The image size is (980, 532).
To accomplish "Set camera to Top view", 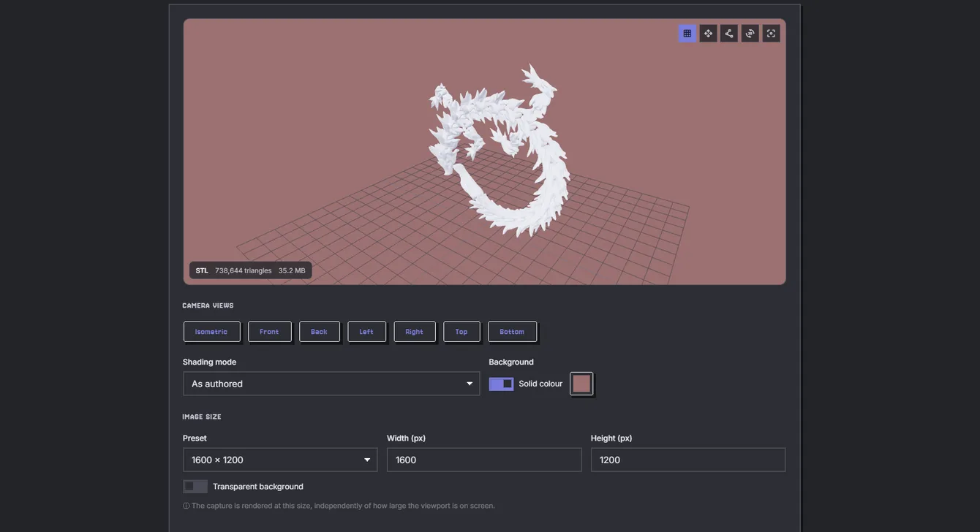I will click(x=461, y=332).
